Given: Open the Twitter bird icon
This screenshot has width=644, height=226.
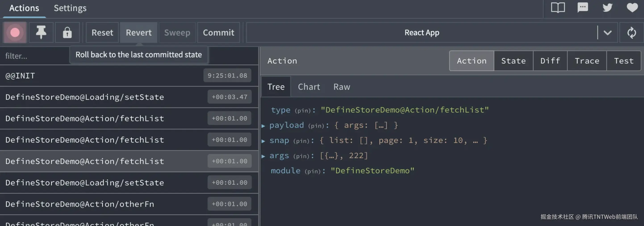Looking at the screenshot, I should click(x=607, y=8).
